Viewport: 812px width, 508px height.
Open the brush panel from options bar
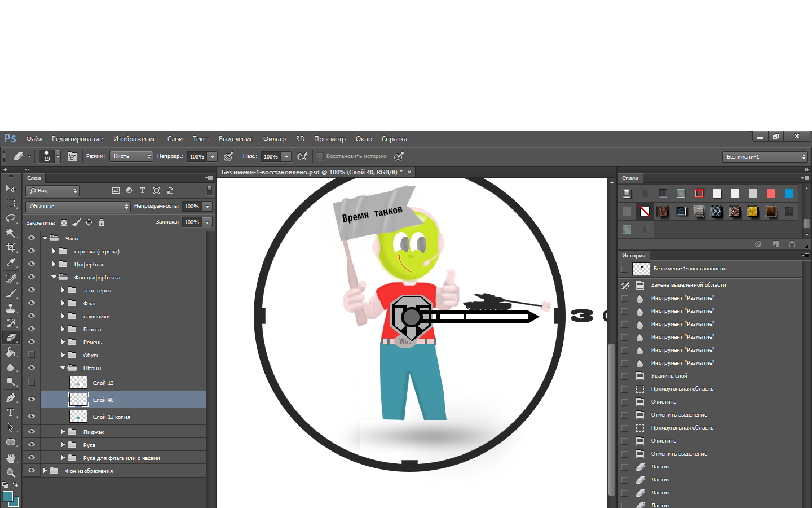point(72,156)
